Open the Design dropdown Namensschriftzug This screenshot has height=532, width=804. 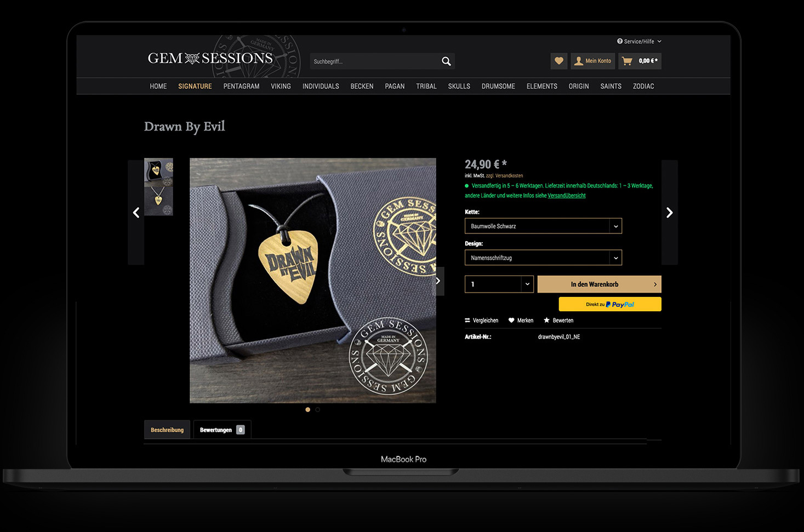point(543,258)
